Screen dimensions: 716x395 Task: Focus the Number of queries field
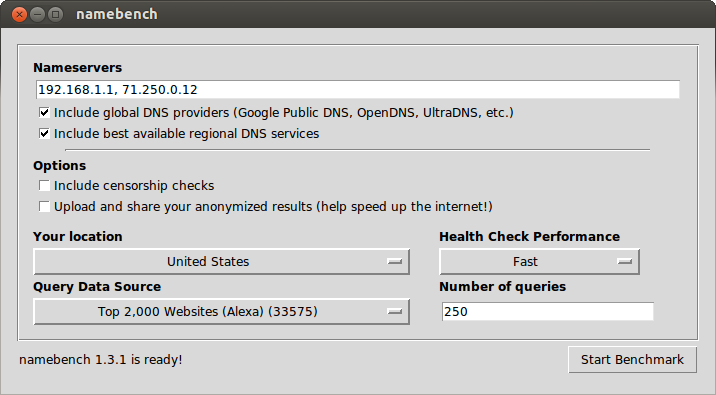coord(548,311)
